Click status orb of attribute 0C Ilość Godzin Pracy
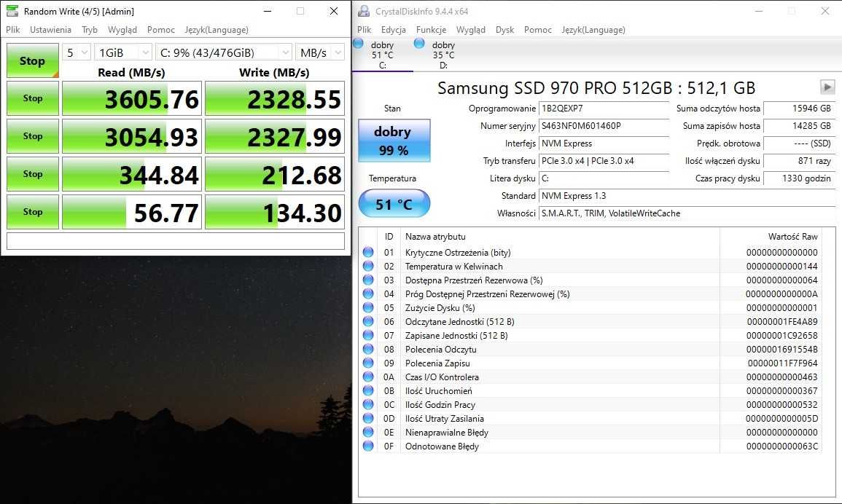Screen dimensions: 842x504 pyautogui.click(x=368, y=404)
